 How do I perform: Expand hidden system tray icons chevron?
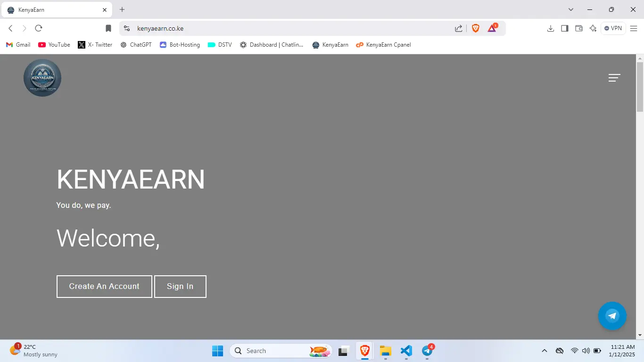click(545, 351)
